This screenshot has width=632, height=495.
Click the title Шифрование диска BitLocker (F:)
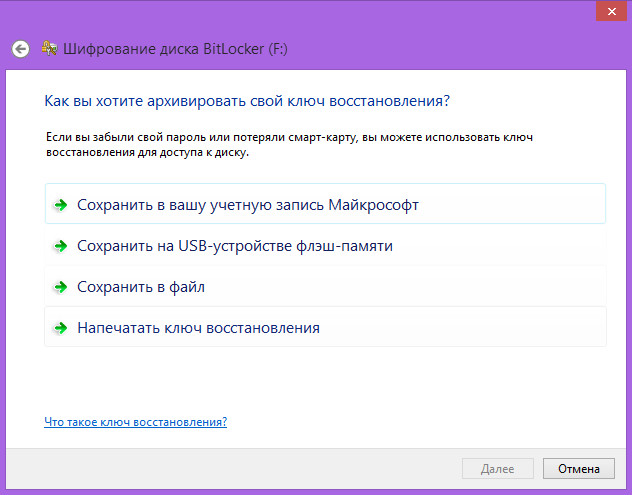point(175,49)
